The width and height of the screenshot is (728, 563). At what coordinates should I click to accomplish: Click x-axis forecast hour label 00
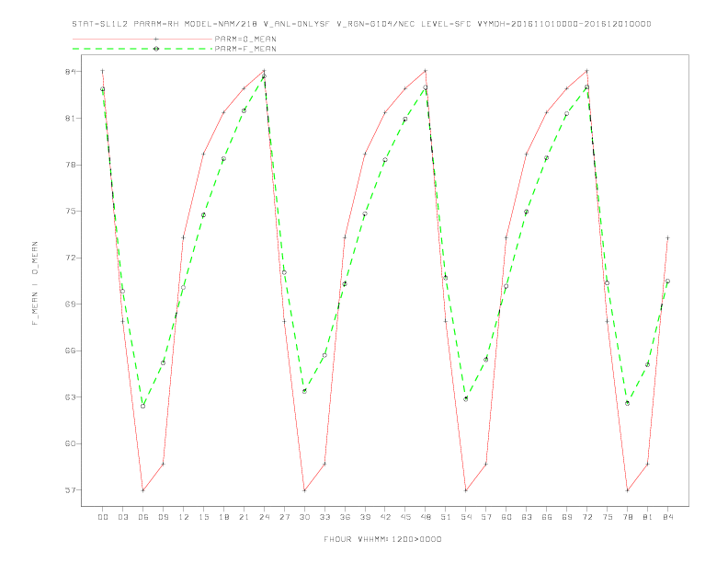103,517
